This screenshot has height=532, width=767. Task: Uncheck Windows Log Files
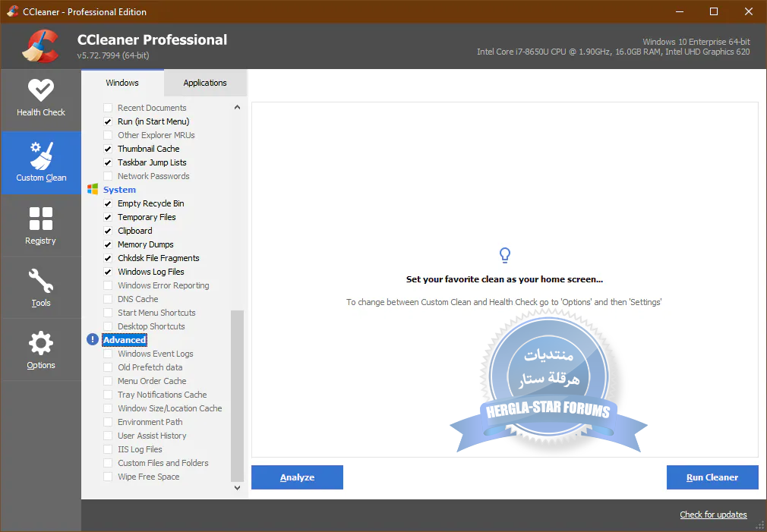click(108, 272)
